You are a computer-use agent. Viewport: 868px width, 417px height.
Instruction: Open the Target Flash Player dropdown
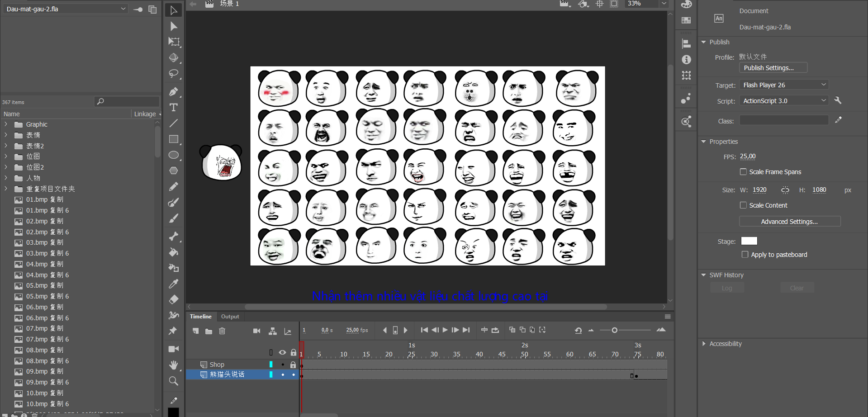[x=784, y=85]
